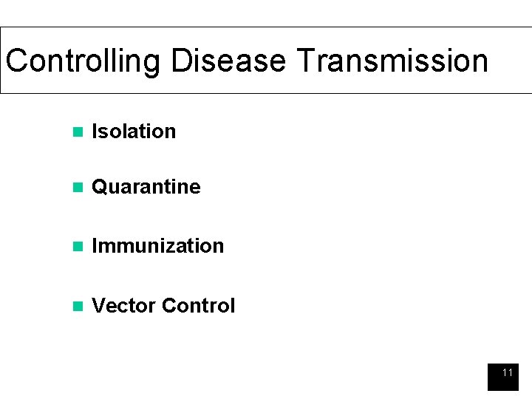The height and width of the screenshot is (399, 532).
Task: Click the capital Q of Quarantine
Action: (x=99, y=187)
